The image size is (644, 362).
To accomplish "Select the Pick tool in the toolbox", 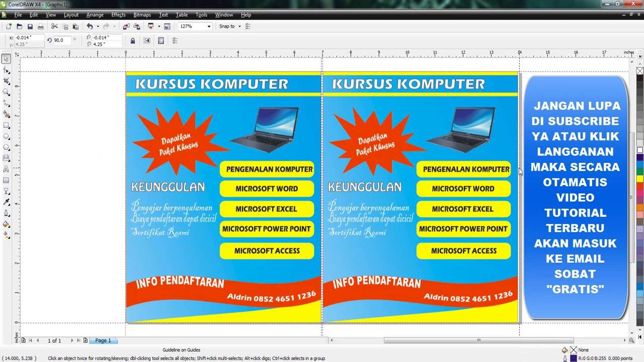I will pyautogui.click(x=6, y=59).
